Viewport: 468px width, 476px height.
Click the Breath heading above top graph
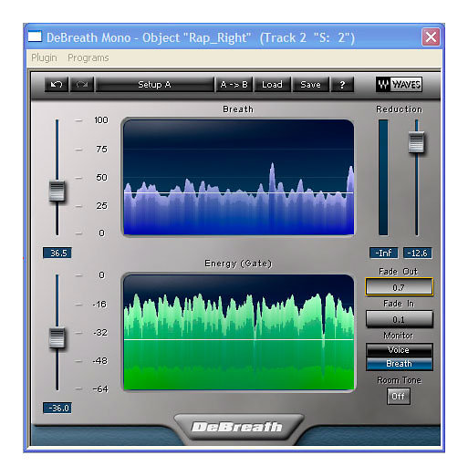[238, 109]
